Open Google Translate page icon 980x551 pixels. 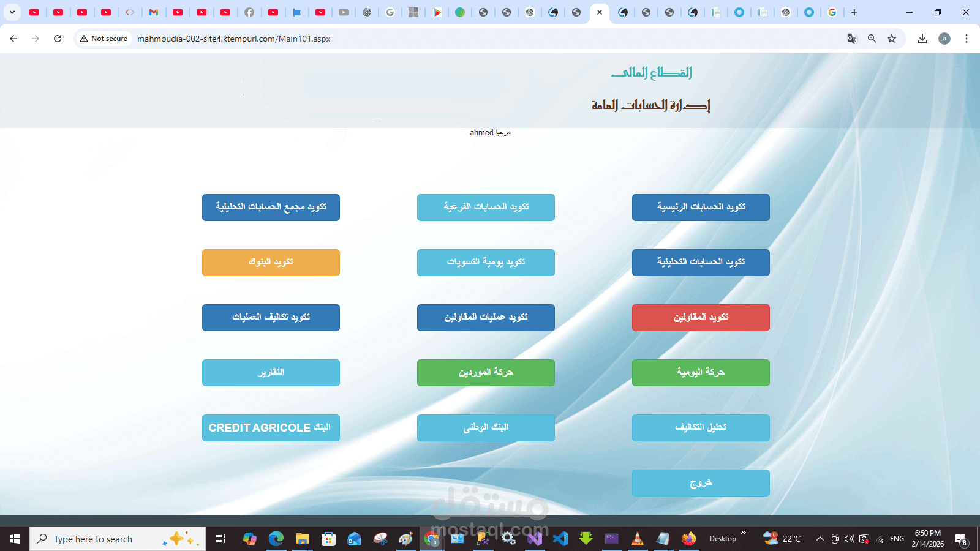click(852, 39)
